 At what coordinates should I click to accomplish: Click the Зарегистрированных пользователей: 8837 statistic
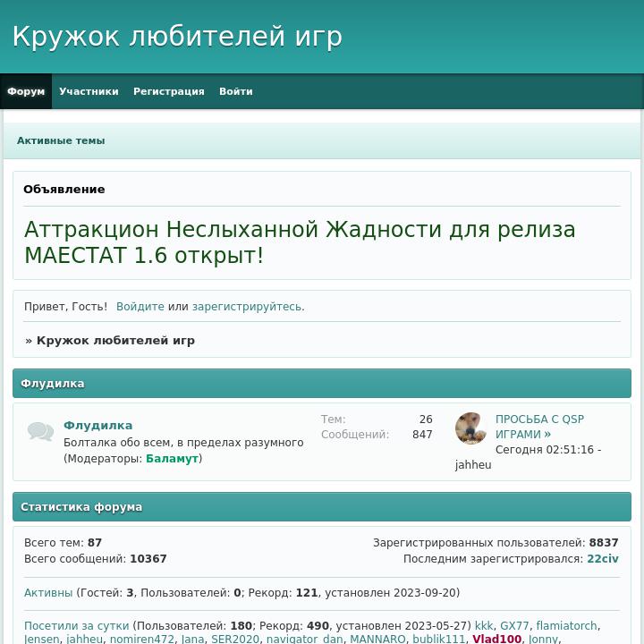pos(496,543)
